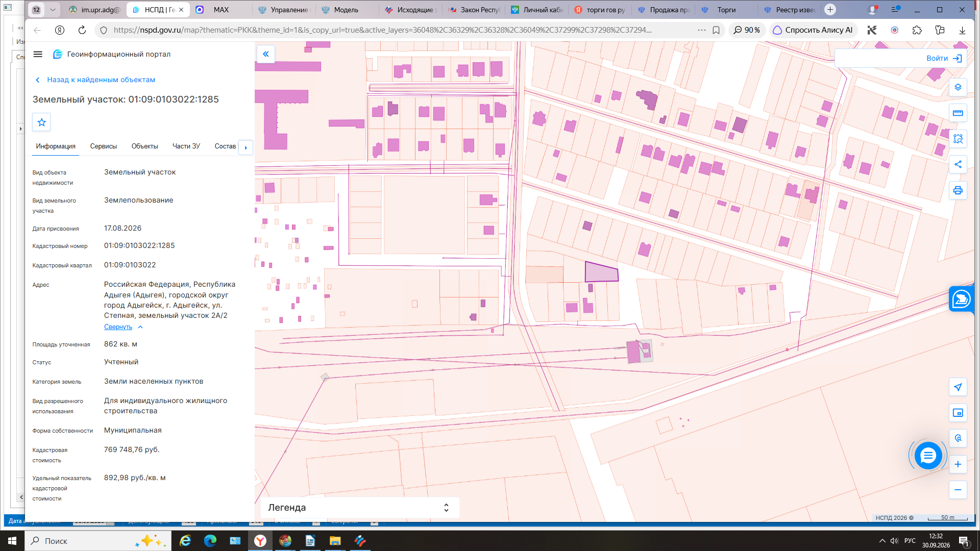Open the map layers tool

(x=958, y=87)
